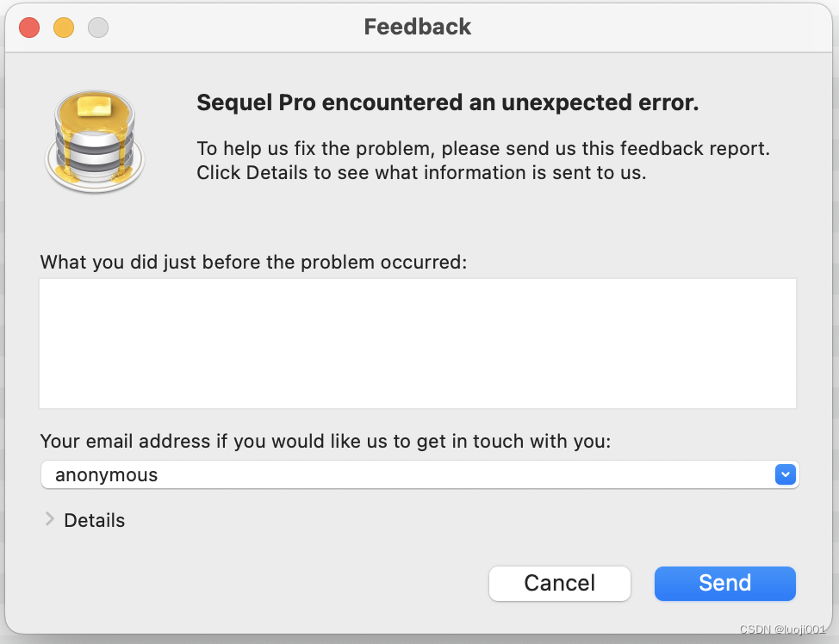Click the Details label text
The width and height of the screenshot is (839, 644).
tap(94, 520)
